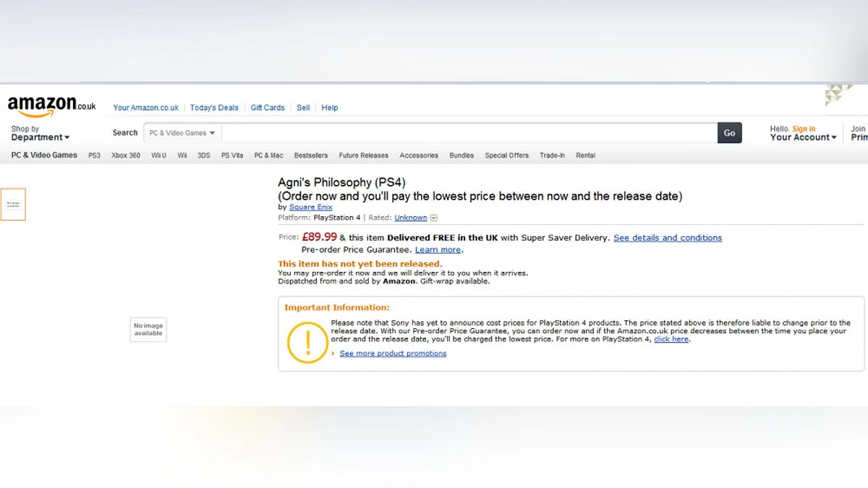Click inside the search text field
This screenshot has height=488, width=868.
pyautogui.click(x=469, y=133)
